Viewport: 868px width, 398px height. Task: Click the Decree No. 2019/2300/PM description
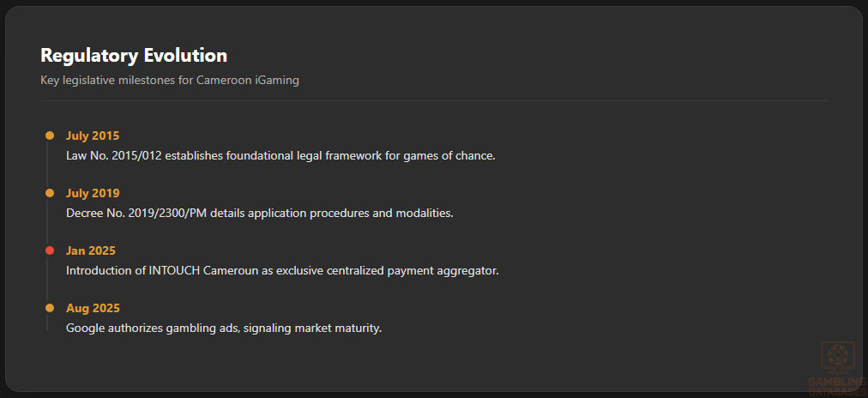tap(259, 213)
